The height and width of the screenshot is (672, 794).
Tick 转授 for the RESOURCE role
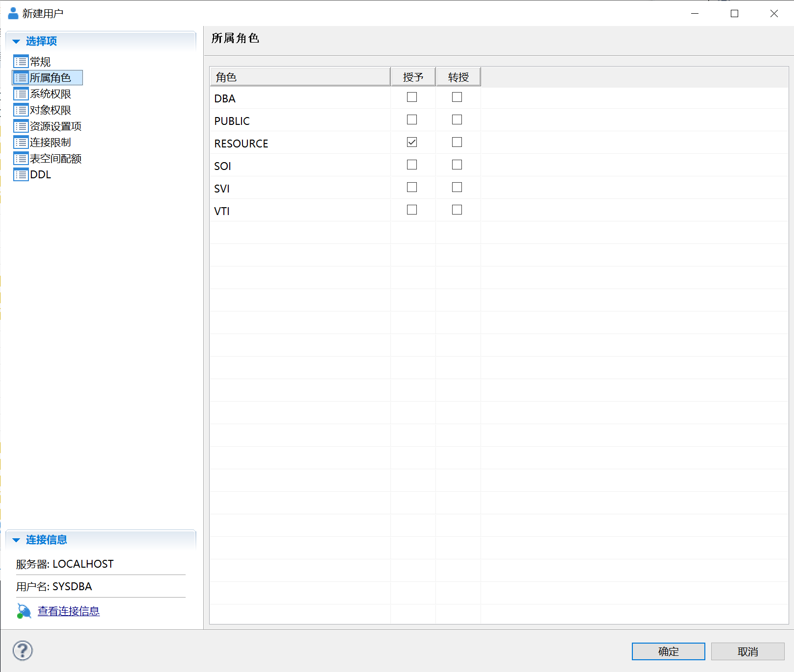[x=457, y=143]
